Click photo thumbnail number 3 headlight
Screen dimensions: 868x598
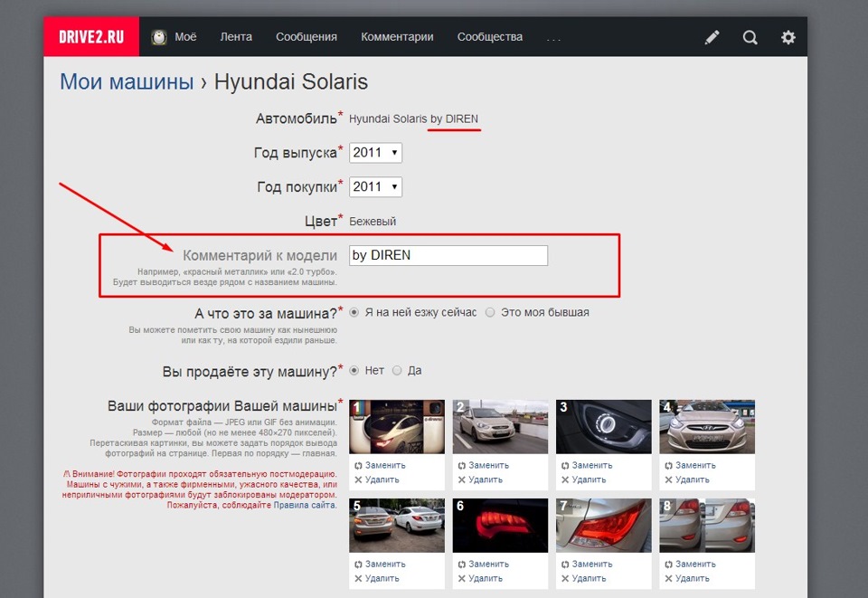(x=604, y=427)
